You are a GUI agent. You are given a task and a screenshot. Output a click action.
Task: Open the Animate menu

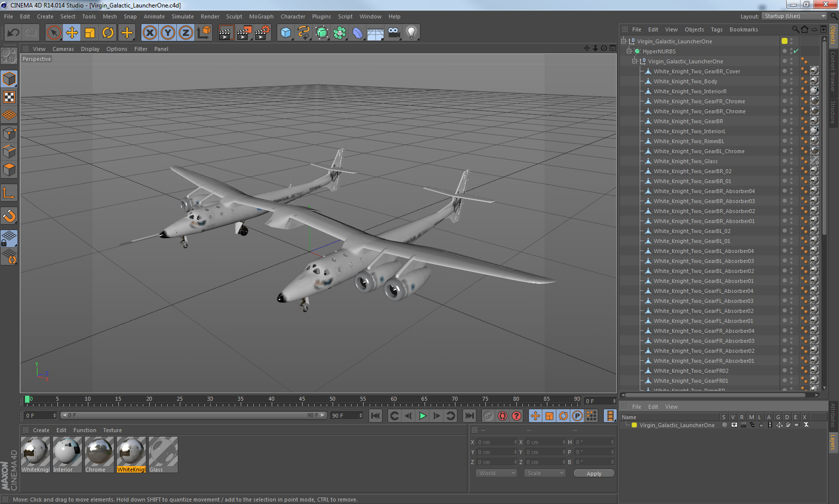pyautogui.click(x=154, y=16)
